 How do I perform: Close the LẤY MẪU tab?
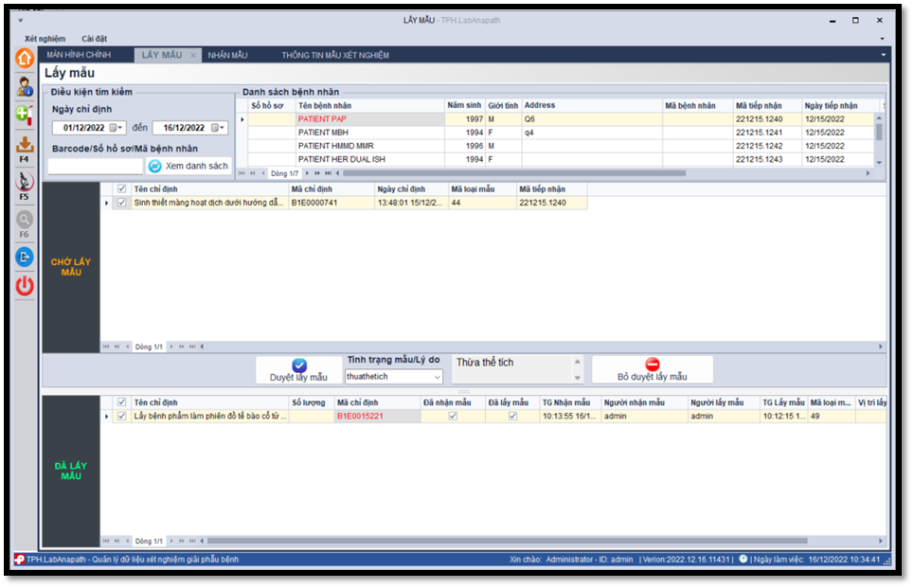[193, 55]
